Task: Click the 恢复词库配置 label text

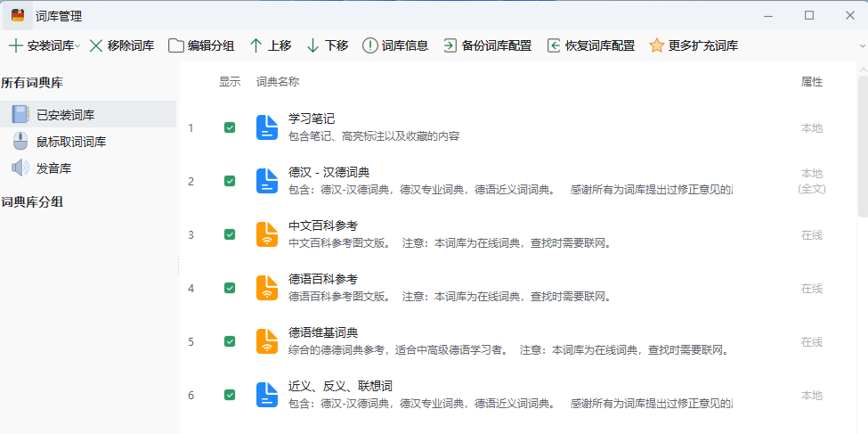Action: click(x=600, y=45)
